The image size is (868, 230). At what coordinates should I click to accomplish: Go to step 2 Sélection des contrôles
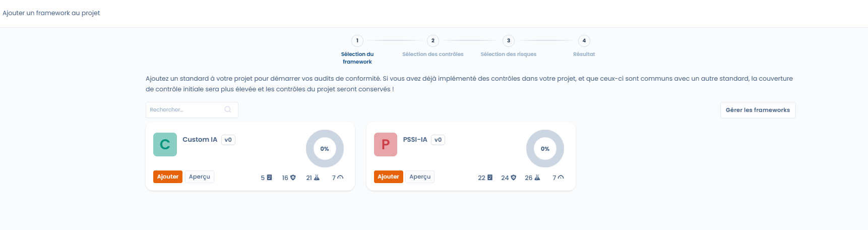[x=433, y=41]
